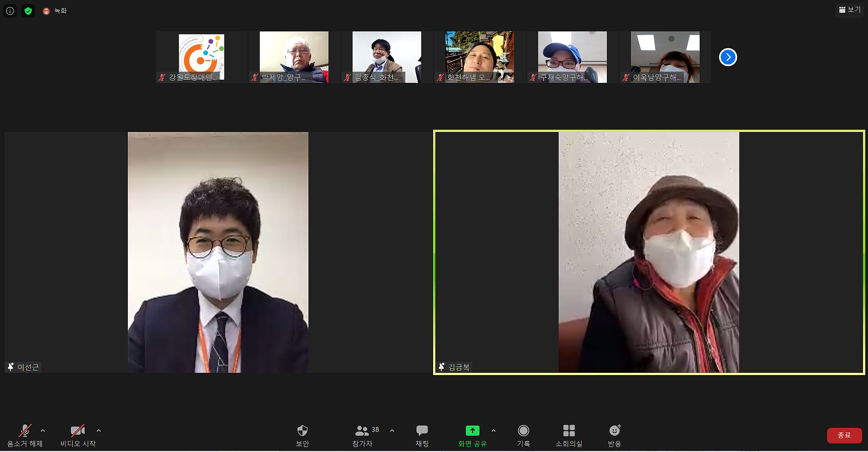Open the View menu at top right

coord(850,10)
